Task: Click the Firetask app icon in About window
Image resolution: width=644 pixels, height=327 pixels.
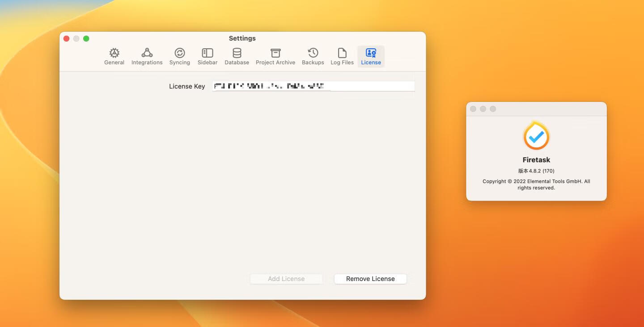Action: 536,136
